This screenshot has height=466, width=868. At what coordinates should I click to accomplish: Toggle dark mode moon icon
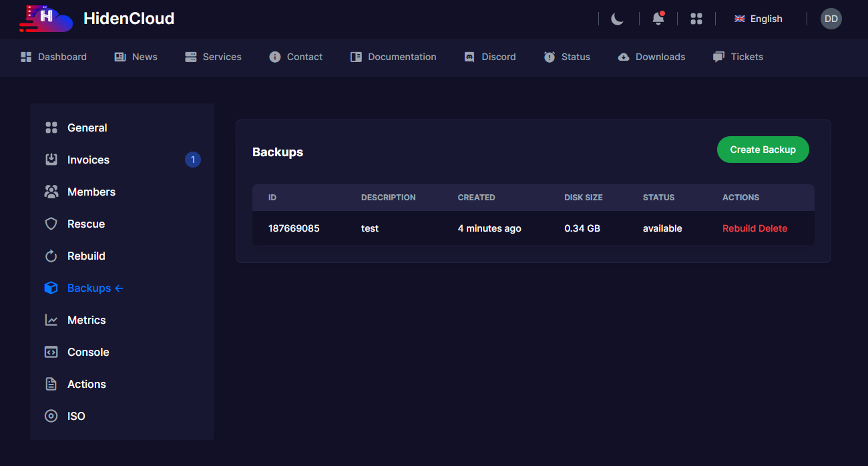click(617, 19)
